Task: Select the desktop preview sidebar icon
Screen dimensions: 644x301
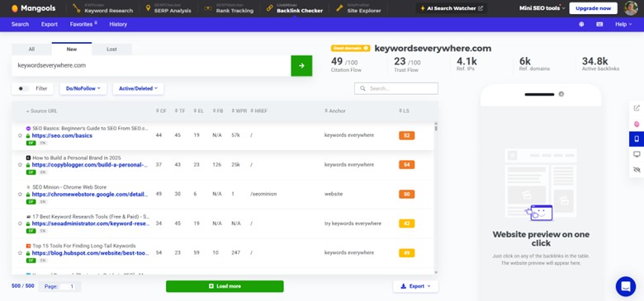Action: pyautogui.click(x=637, y=154)
